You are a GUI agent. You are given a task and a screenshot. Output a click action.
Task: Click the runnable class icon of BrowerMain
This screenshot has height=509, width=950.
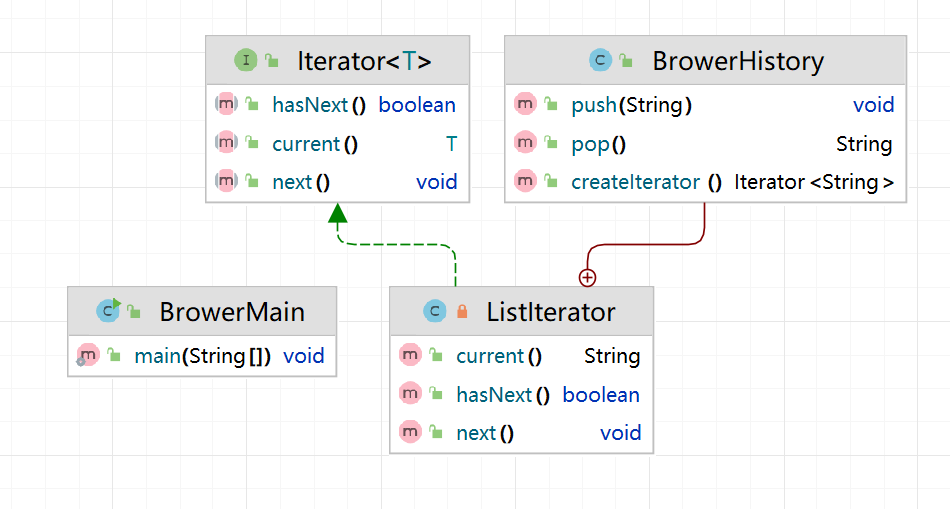point(108,311)
